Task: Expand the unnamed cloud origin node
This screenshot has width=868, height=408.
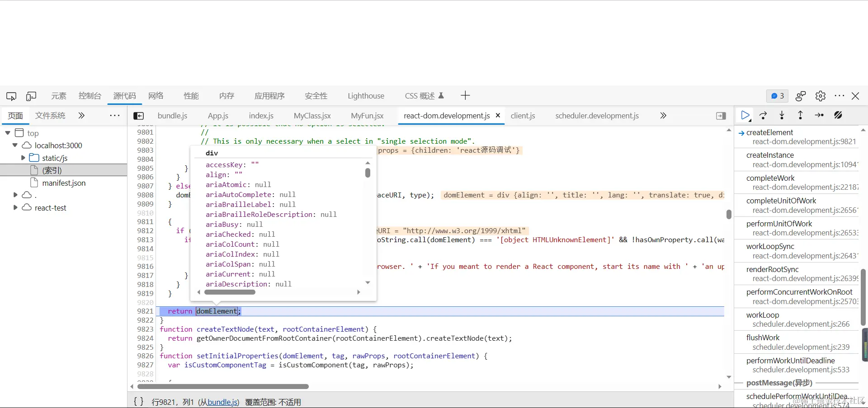Action: pyautogui.click(x=15, y=195)
